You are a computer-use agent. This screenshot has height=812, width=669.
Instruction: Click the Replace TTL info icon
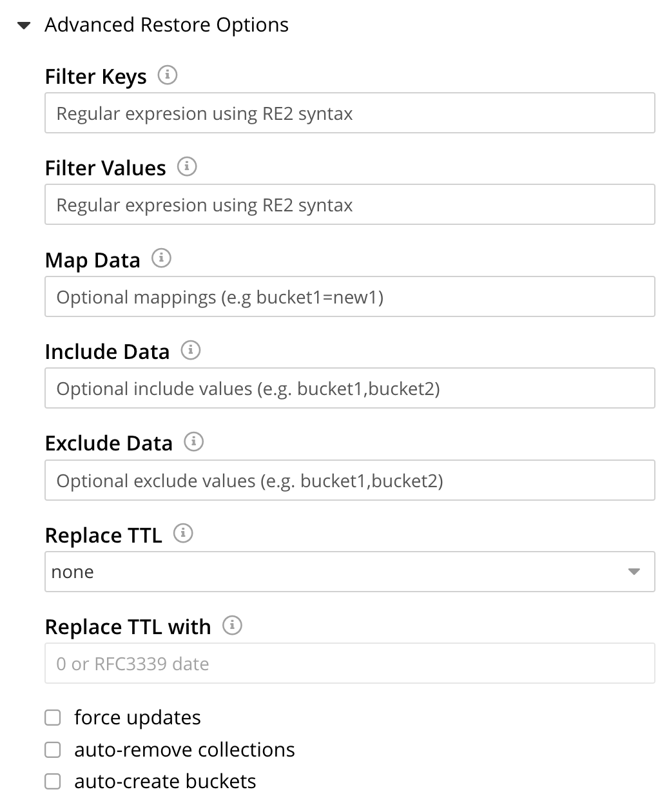click(184, 534)
